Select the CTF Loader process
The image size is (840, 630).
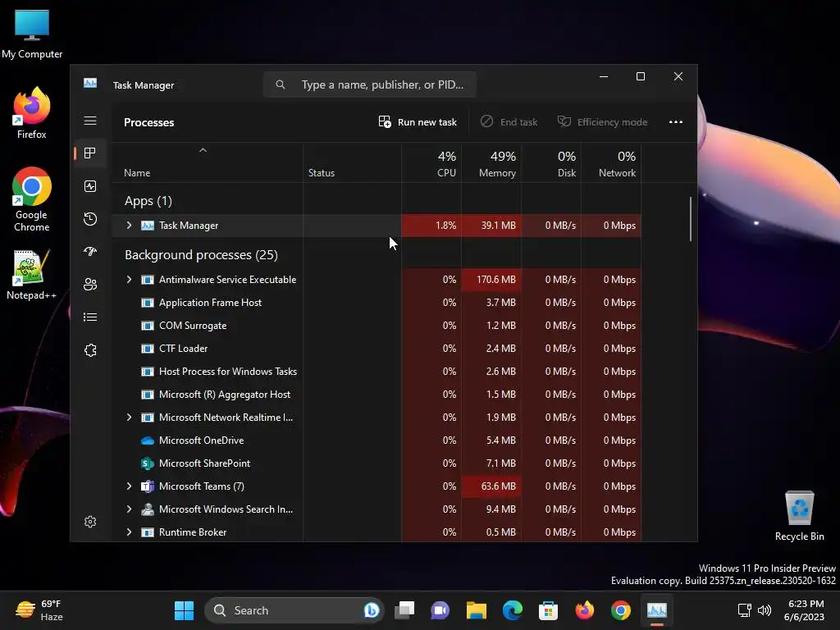click(x=376, y=349)
